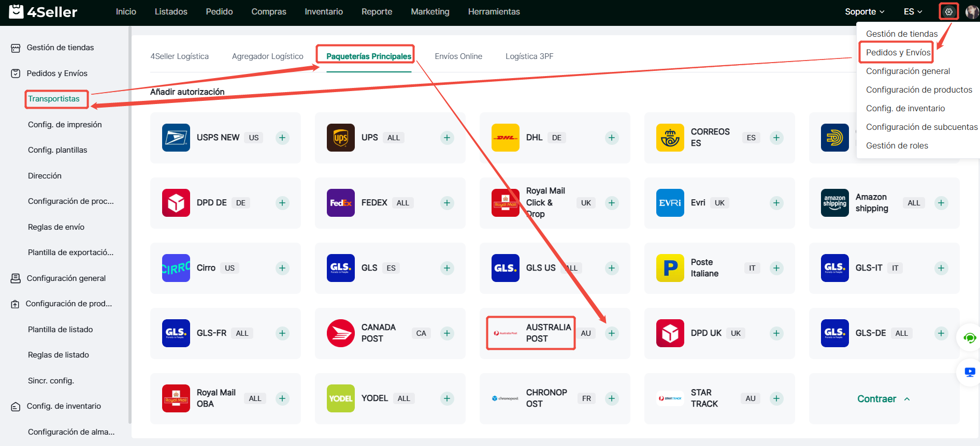Add GLS US carrier authorization
The height and width of the screenshot is (446, 980).
[x=612, y=268]
